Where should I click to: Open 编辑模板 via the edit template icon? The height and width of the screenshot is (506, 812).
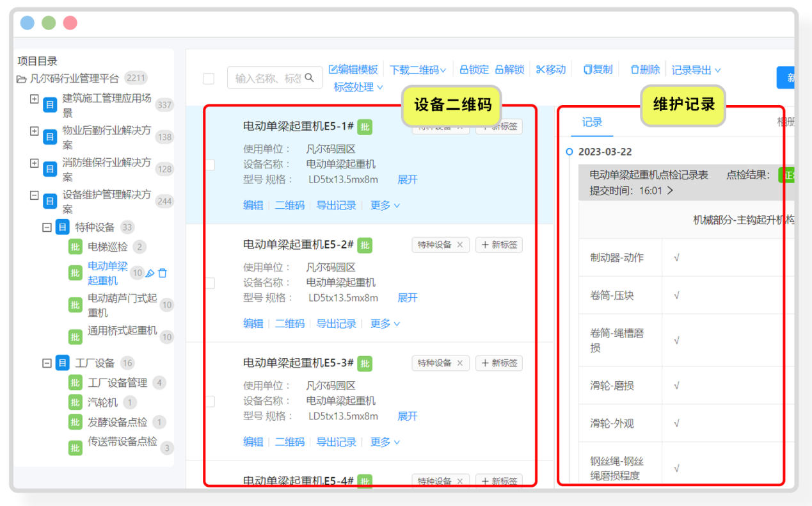[332, 69]
